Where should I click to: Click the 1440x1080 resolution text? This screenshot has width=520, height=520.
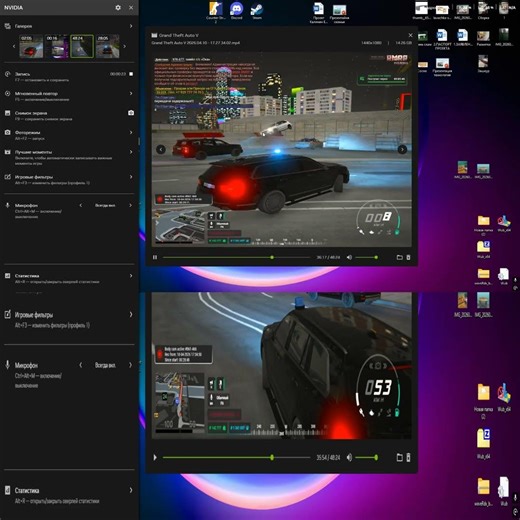(x=371, y=43)
